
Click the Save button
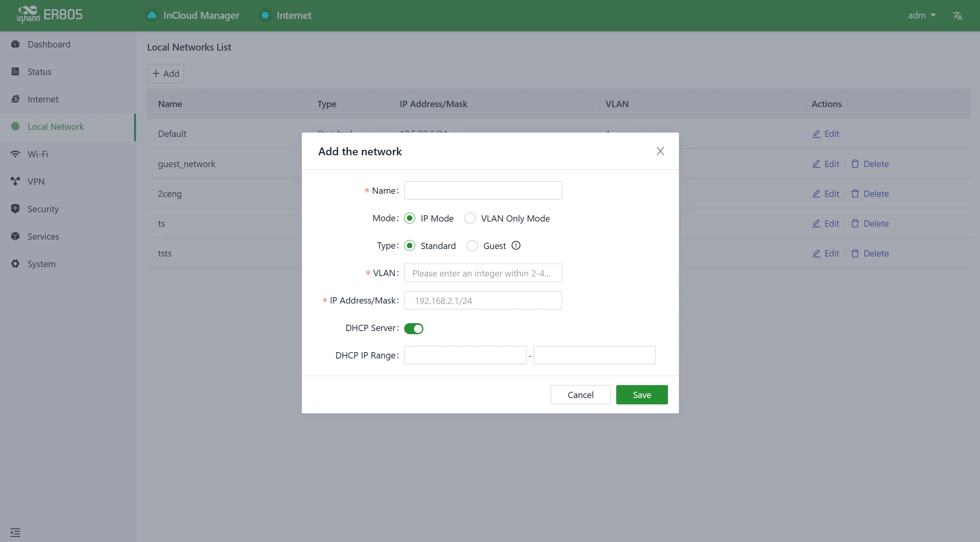point(642,395)
